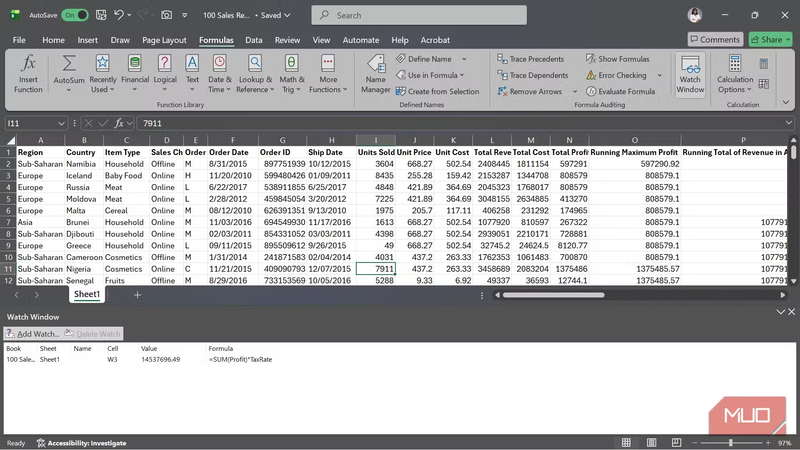800x450 pixels.
Task: Toggle the AutoSave switch
Action: [75, 15]
